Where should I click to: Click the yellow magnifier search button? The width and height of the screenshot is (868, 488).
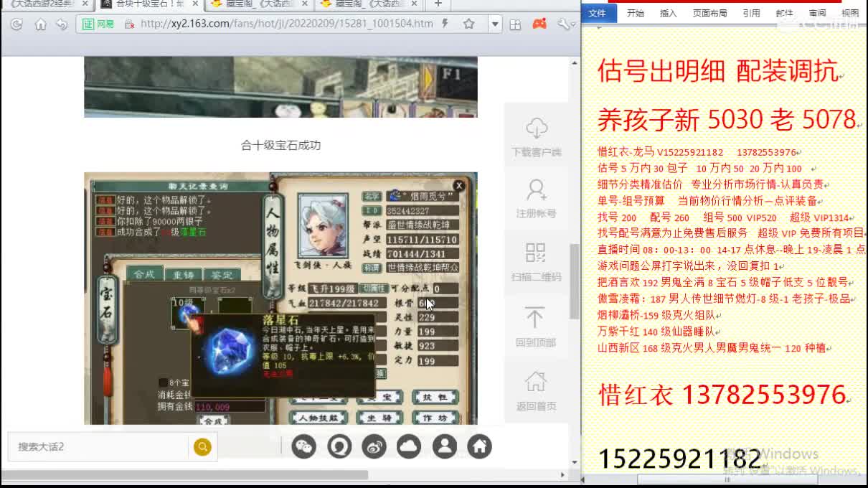pyautogui.click(x=202, y=447)
